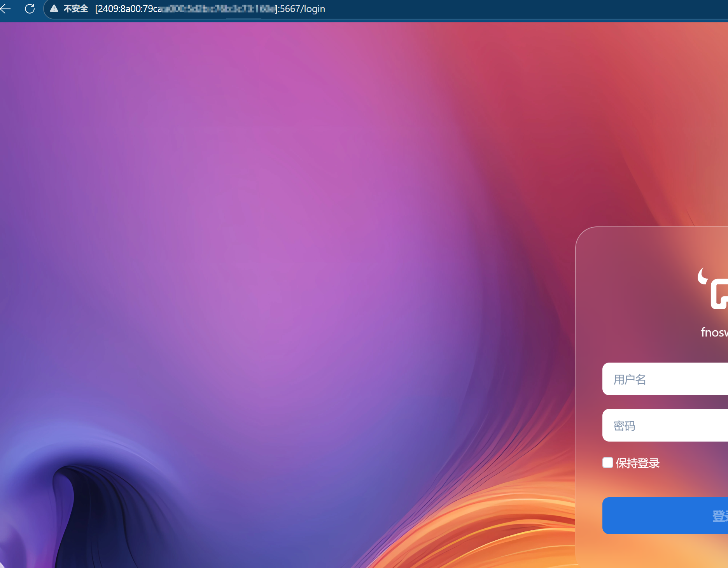The height and width of the screenshot is (568, 728).
Task: Click the 用户名 placeholder text
Action: pyautogui.click(x=630, y=379)
